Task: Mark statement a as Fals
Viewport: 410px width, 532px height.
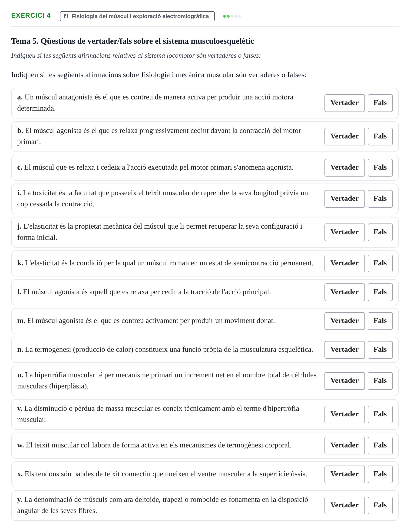Action: (x=380, y=103)
